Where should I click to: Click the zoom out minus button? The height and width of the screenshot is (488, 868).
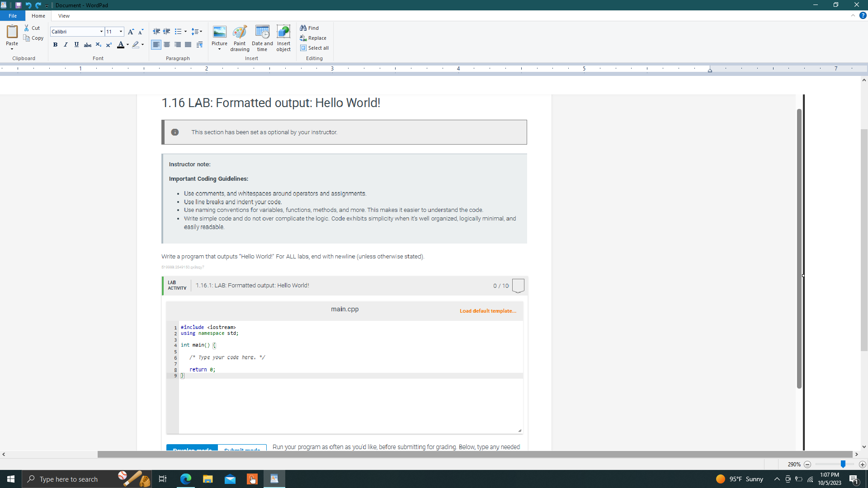[807, 465]
